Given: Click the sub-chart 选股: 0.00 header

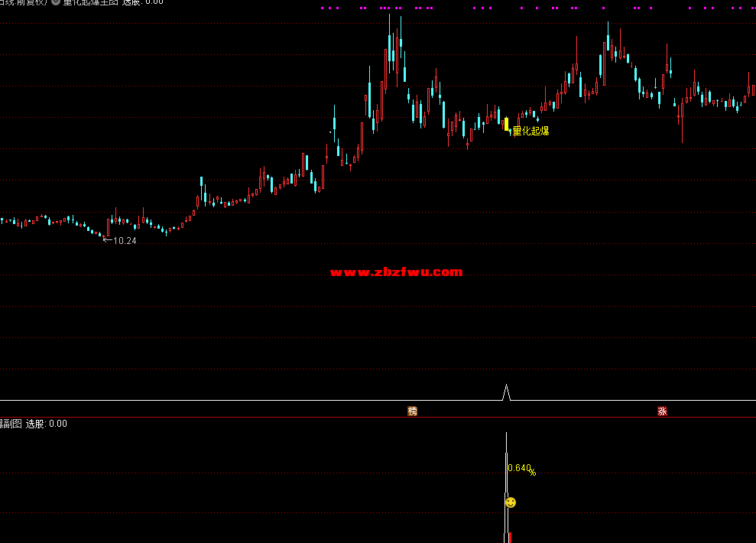Looking at the screenshot, I should pyautogui.click(x=46, y=424).
